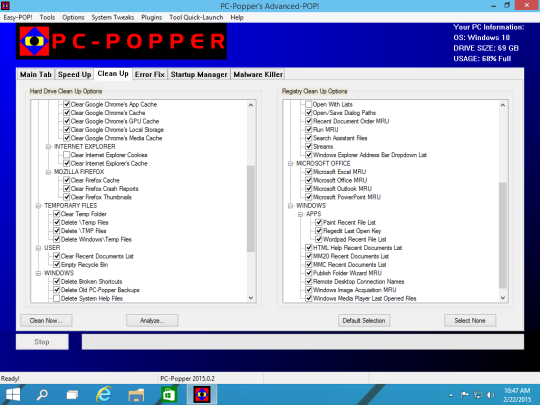Select Windows Media Player Last Opened Files

pos(364,298)
